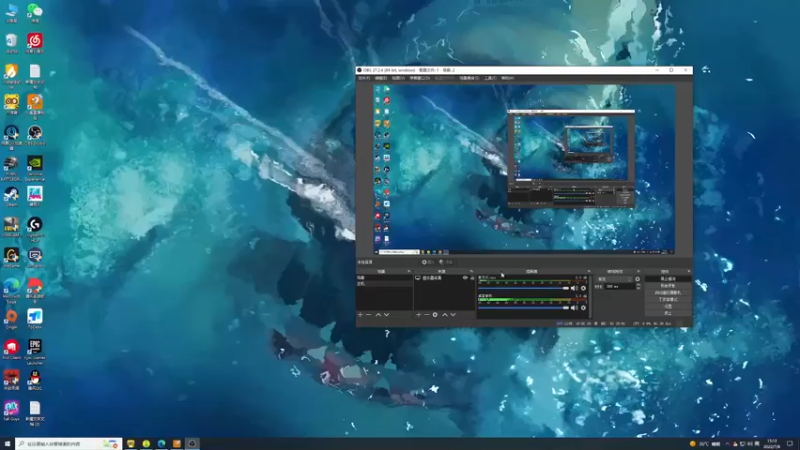The image size is (800, 450).
Task: Add a new source with plus icon
Action: (418, 315)
